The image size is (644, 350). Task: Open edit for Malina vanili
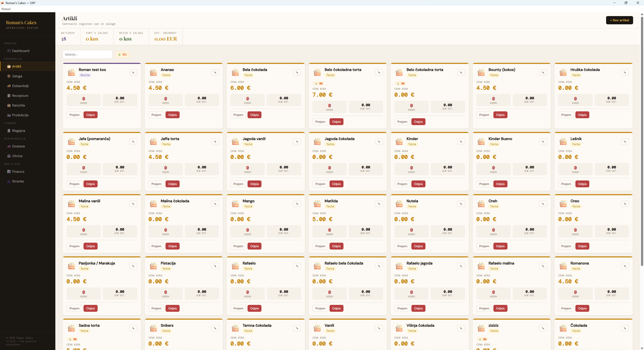[133, 204]
